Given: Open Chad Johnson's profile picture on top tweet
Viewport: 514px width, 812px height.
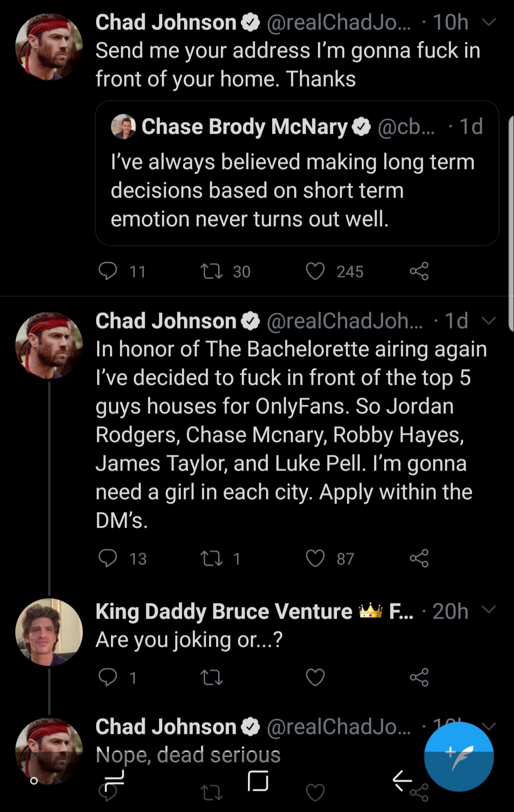Looking at the screenshot, I should pos(49,47).
